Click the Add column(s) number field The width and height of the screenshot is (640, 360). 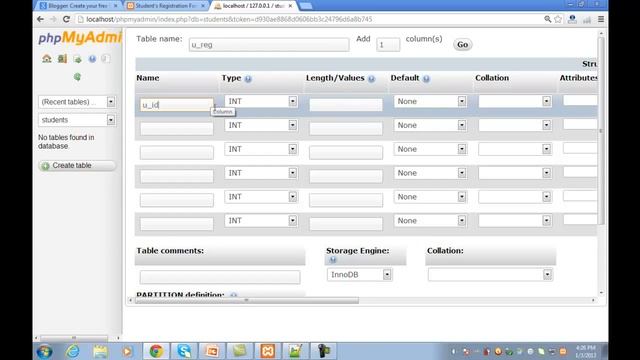pos(388,45)
